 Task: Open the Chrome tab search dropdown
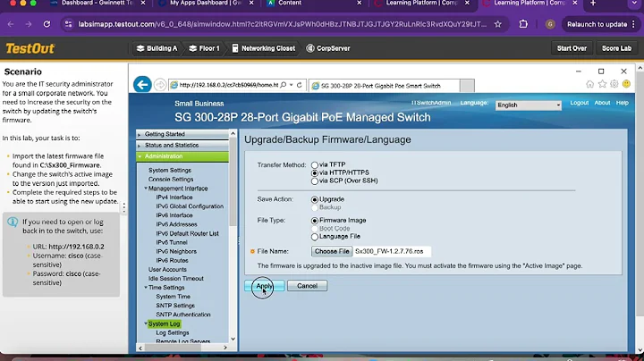point(635,4)
